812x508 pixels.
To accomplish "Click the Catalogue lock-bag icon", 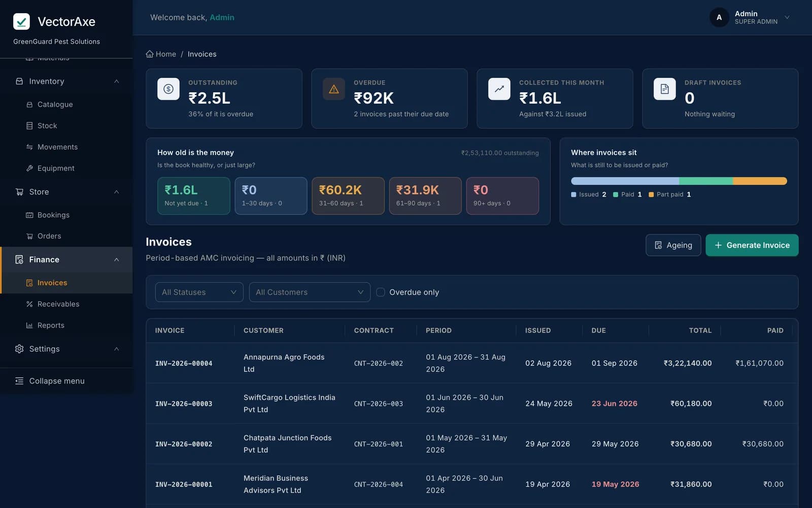I will click(x=29, y=105).
